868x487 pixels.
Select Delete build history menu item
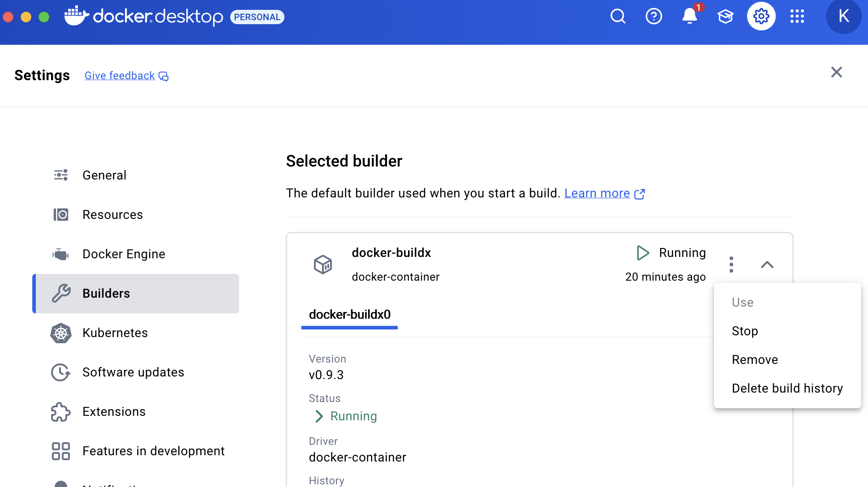click(x=787, y=389)
